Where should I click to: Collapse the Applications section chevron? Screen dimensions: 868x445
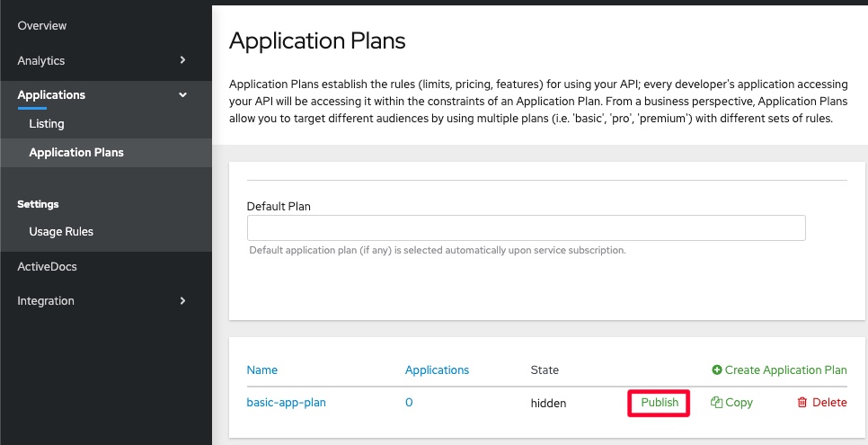pos(182,94)
